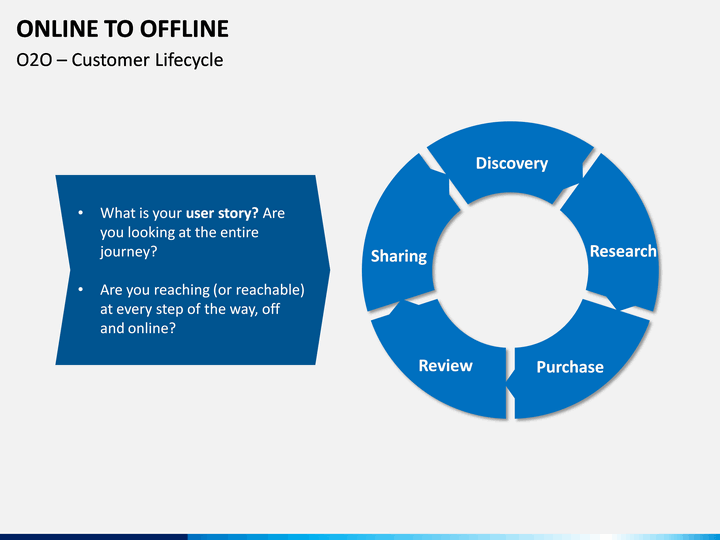Select the Discovery segment of the cycle
Viewport: 720px width, 540px height.
click(511, 163)
